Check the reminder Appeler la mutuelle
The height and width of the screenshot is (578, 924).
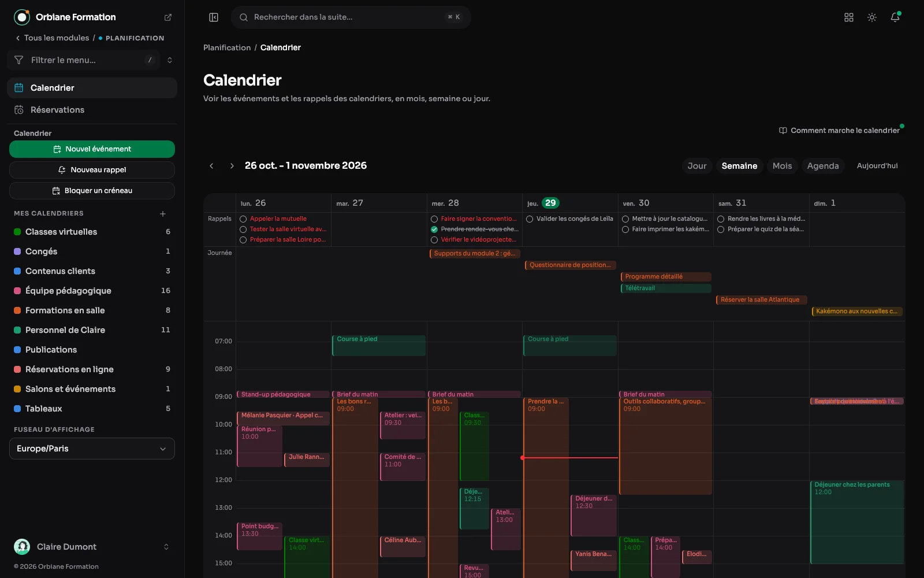pyautogui.click(x=243, y=219)
